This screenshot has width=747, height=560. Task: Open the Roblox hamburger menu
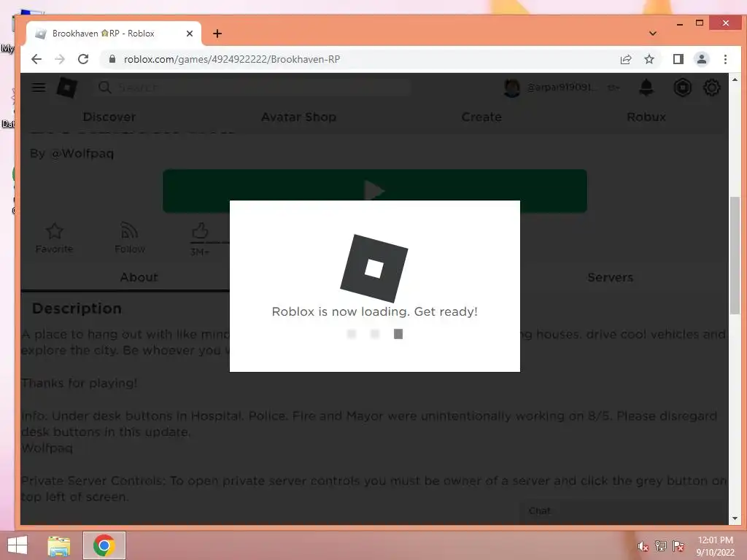(x=39, y=87)
